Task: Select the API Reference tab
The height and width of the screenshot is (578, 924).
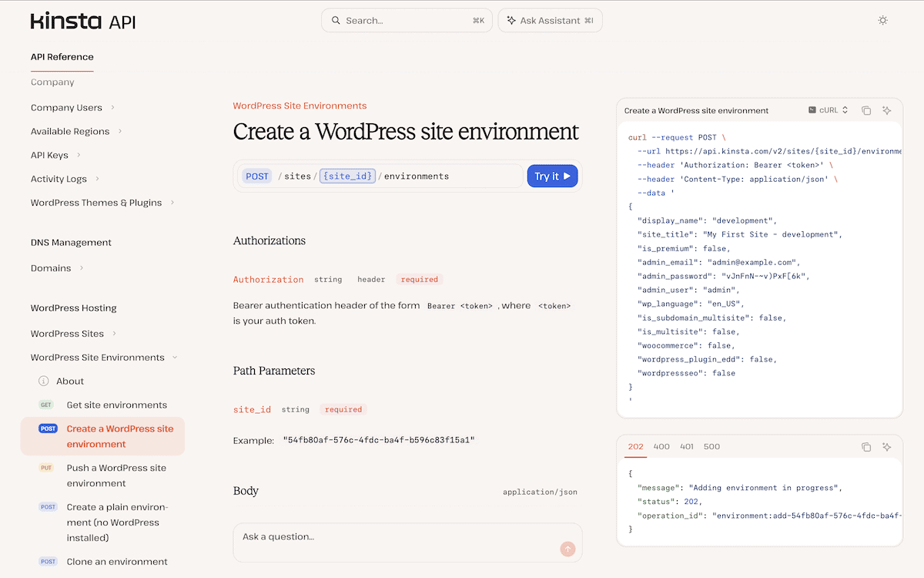Action: click(x=62, y=57)
